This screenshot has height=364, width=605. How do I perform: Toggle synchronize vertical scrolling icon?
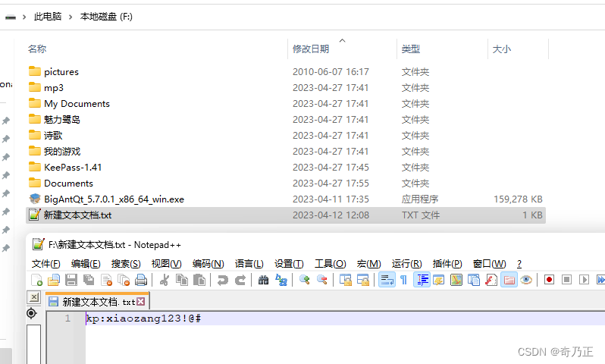point(345,280)
